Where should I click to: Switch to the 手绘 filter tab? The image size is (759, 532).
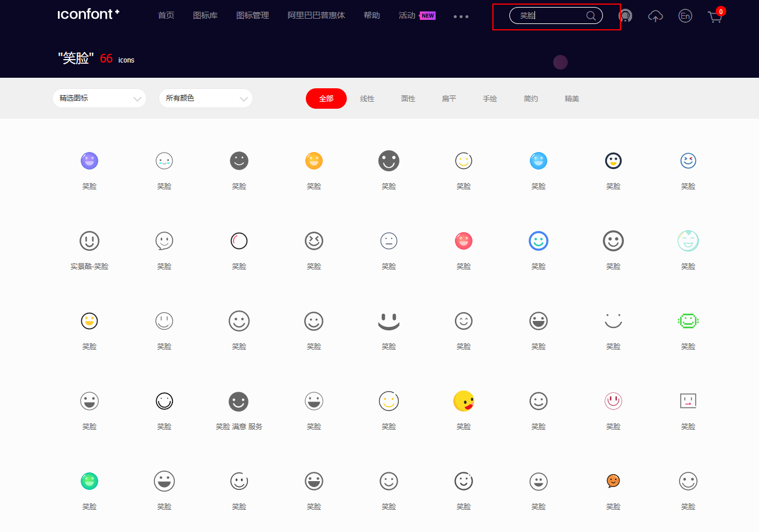point(490,98)
